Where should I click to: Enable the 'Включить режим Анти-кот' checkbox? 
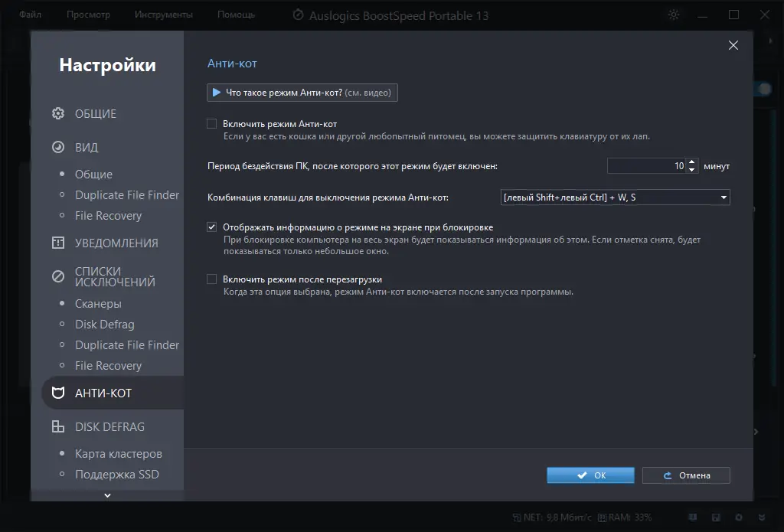pyautogui.click(x=212, y=124)
